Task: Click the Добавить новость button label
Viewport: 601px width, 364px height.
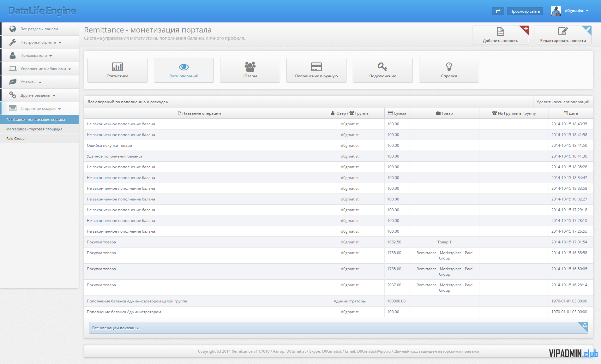Action: [x=500, y=41]
